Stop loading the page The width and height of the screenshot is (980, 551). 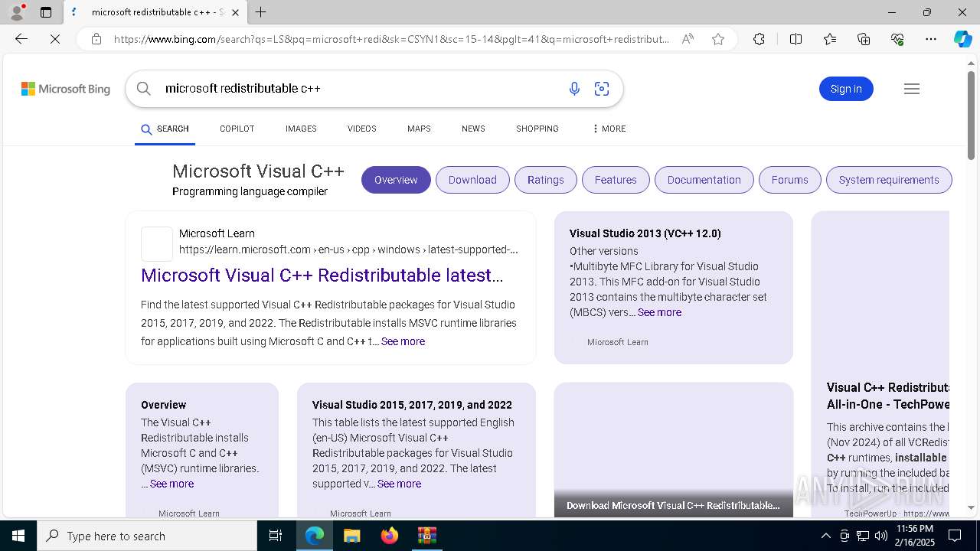55,39
